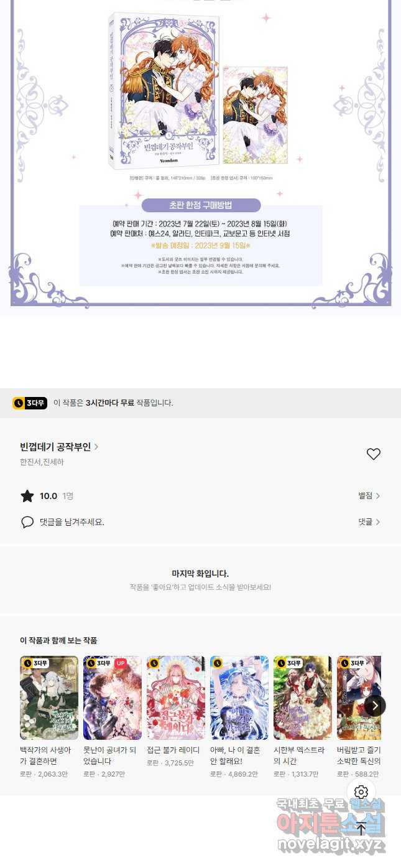
Task: Click the star rating icon
Action: (27, 496)
